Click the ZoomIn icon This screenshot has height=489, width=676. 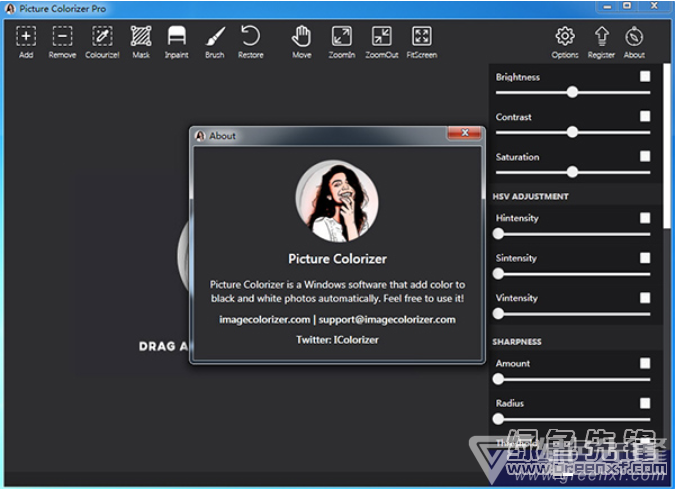click(341, 42)
